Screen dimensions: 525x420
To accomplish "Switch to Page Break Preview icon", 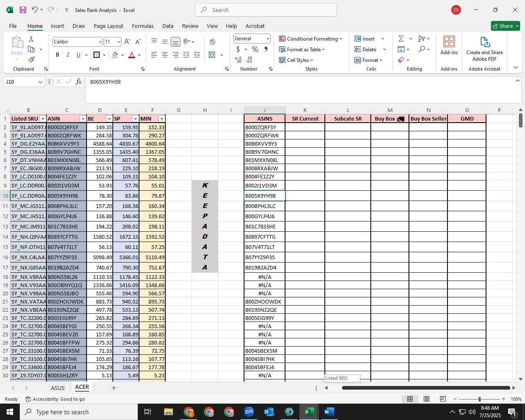I will [x=443, y=399].
